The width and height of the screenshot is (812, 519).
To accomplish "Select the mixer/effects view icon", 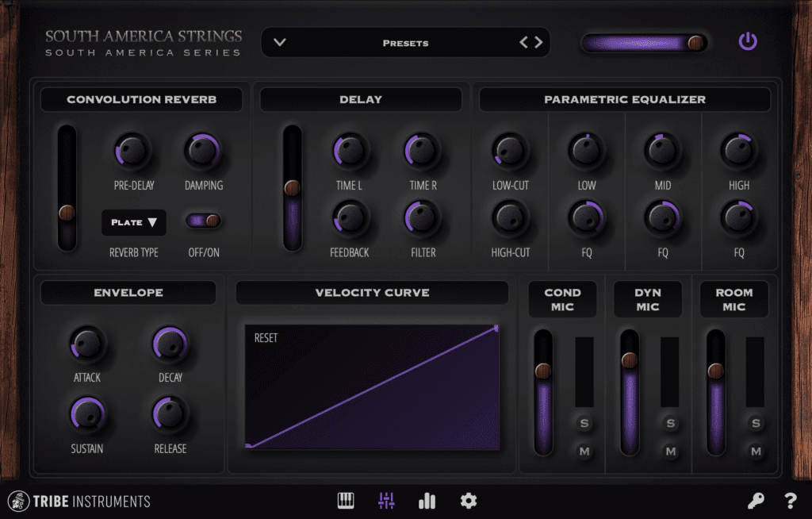I will (386, 501).
